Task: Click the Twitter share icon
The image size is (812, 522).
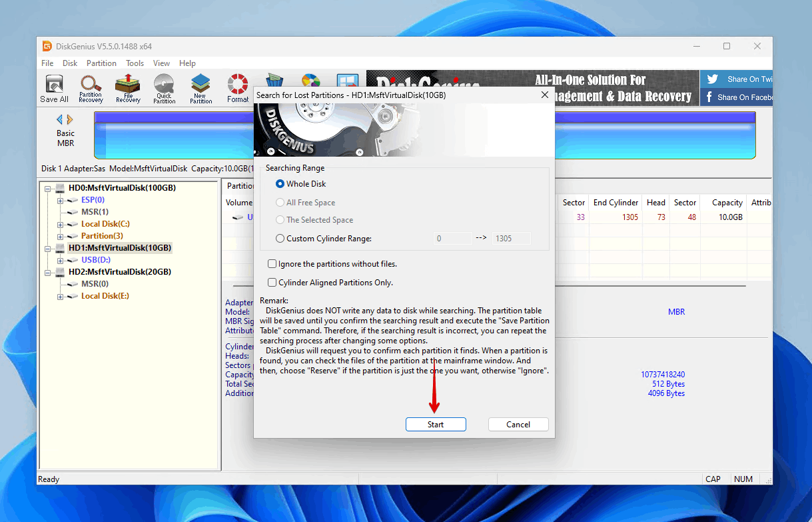Action: (x=712, y=79)
